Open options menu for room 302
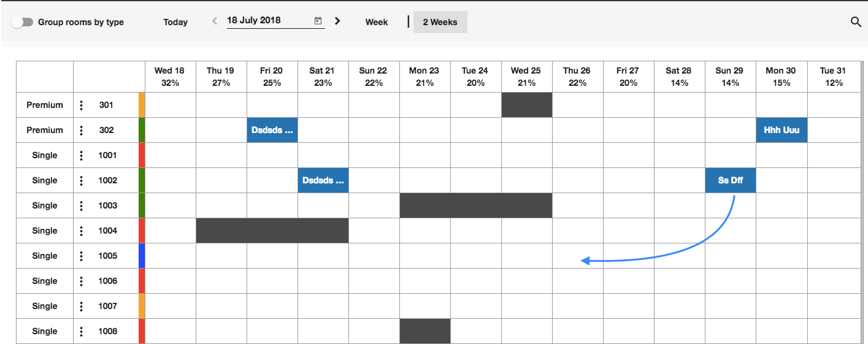868x344 pixels. point(82,130)
